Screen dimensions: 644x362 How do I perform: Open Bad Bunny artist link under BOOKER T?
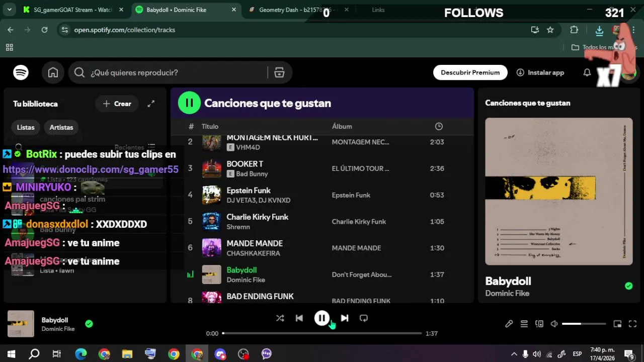coord(252,174)
